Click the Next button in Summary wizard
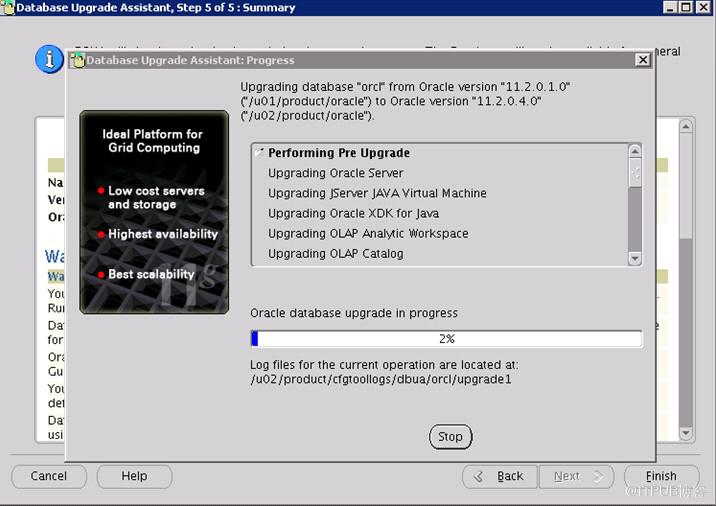The image size is (716, 506). tap(577, 476)
